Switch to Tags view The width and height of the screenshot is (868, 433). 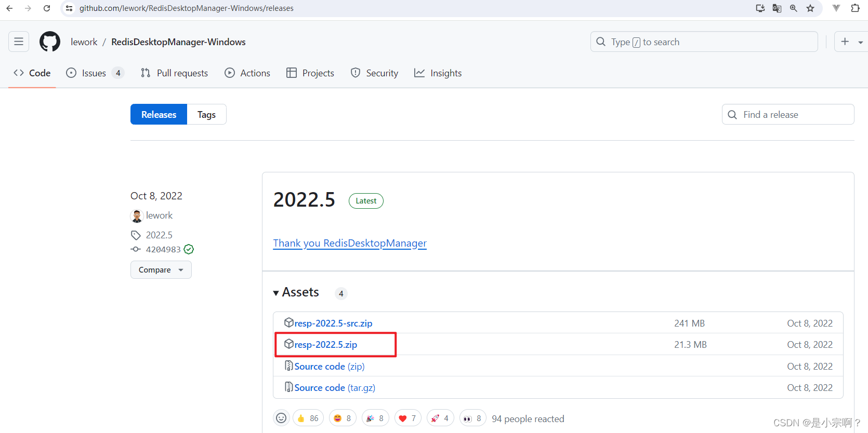pyautogui.click(x=206, y=114)
